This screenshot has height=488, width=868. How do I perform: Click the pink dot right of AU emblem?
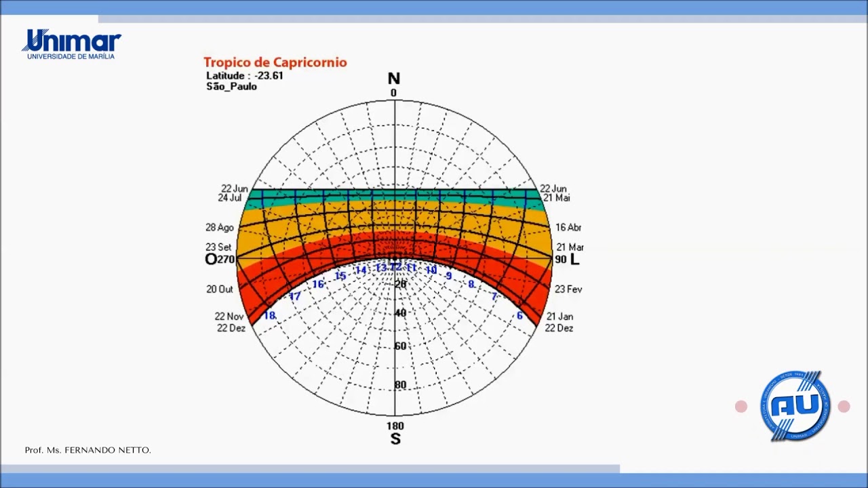(844, 407)
